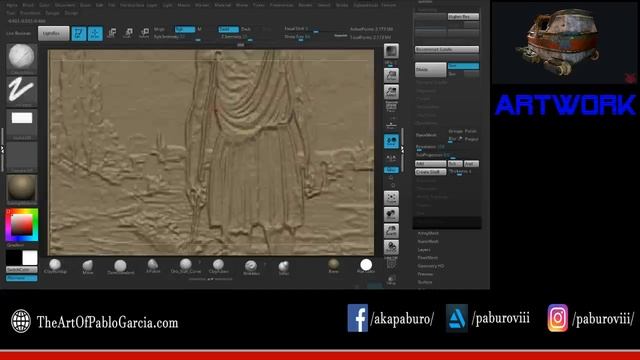Open the Brush menu
The width and height of the screenshot is (640, 360).
(28, 5)
